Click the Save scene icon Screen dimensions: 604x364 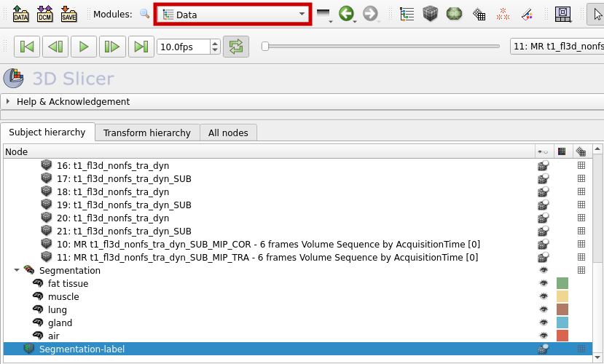(68, 14)
